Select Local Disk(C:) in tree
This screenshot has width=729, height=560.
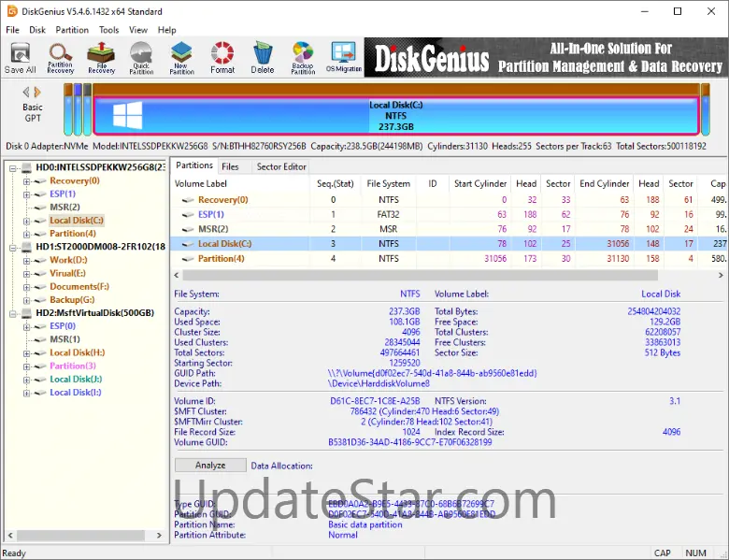[77, 221]
